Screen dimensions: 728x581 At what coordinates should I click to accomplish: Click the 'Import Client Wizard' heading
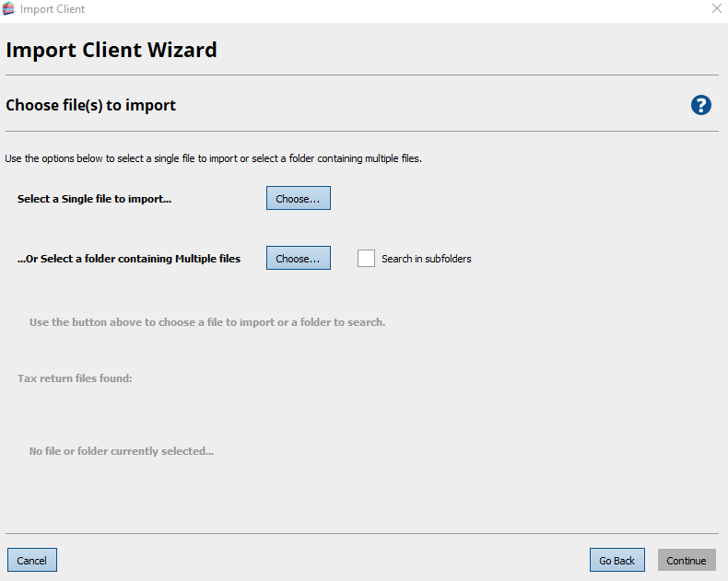112,50
